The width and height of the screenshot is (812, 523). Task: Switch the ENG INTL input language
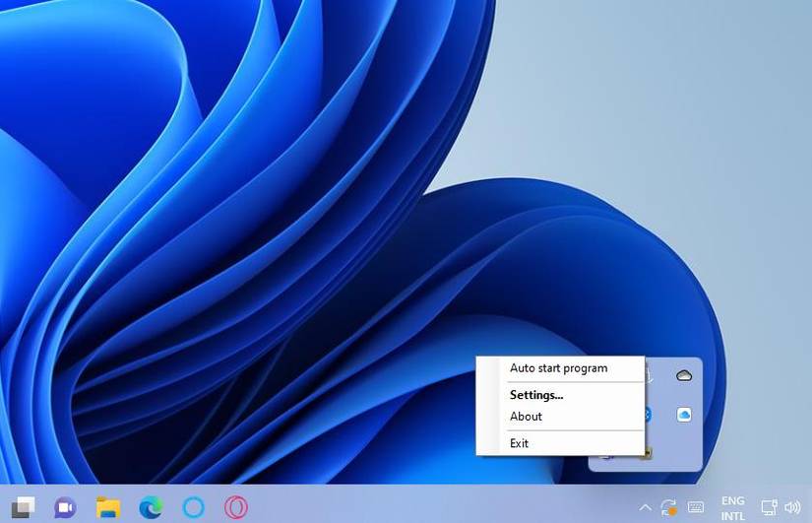point(732,508)
